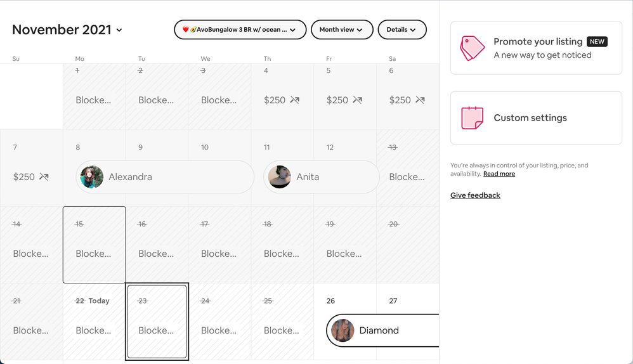Viewport: 633px width, 364px height.
Task: Open the Read more link
Action: 499,174
